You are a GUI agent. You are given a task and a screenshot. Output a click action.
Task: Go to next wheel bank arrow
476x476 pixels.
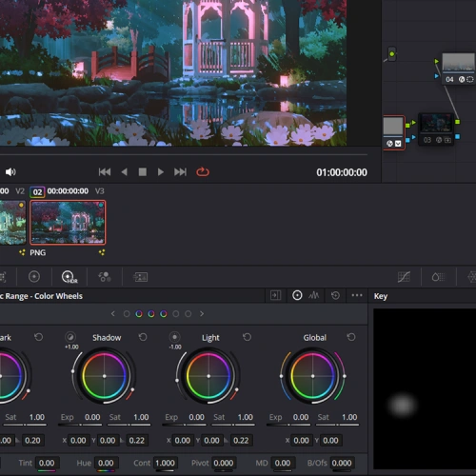pos(202,314)
